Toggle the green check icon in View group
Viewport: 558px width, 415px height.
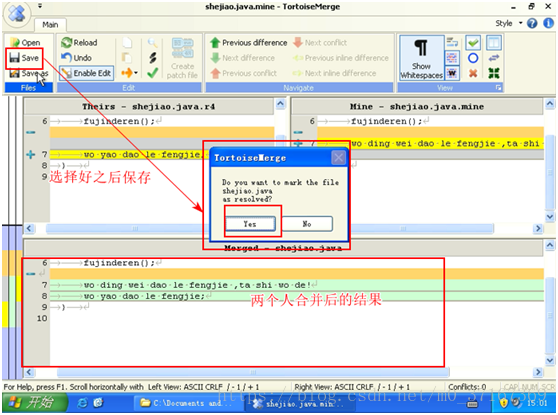[x=473, y=43]
